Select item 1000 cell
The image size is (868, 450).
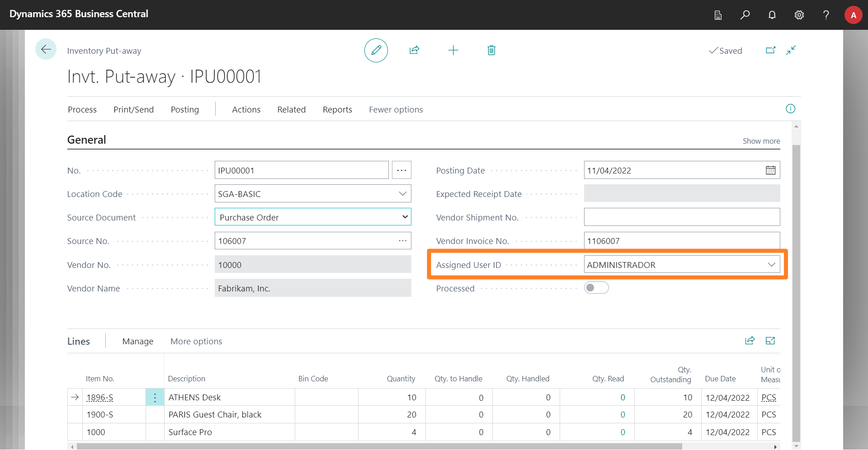[x=114, y=432]
